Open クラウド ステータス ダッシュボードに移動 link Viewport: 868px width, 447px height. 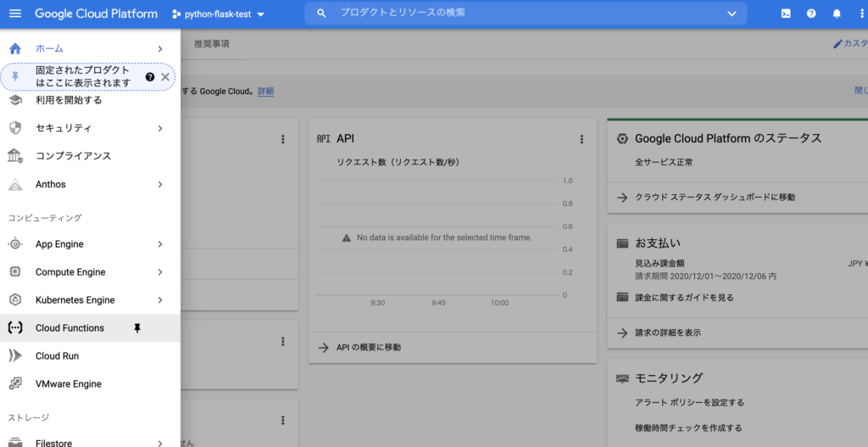715,197
